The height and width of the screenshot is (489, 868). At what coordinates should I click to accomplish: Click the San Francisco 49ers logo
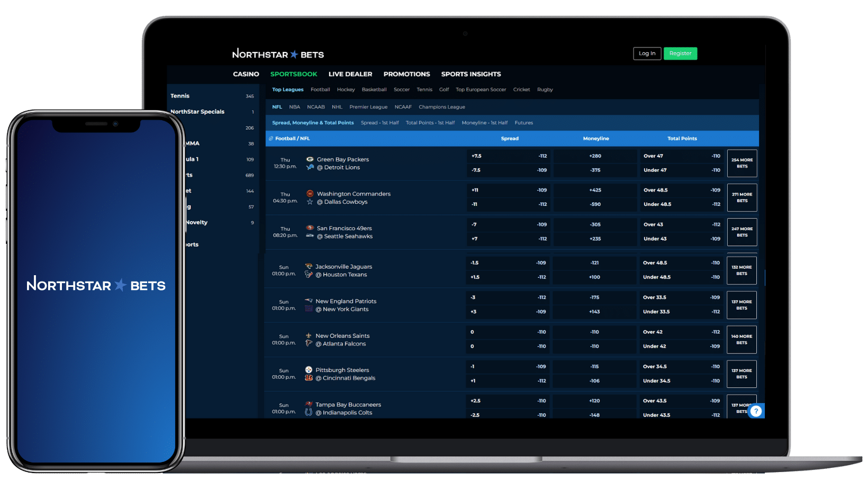click(x=310, y=228)
